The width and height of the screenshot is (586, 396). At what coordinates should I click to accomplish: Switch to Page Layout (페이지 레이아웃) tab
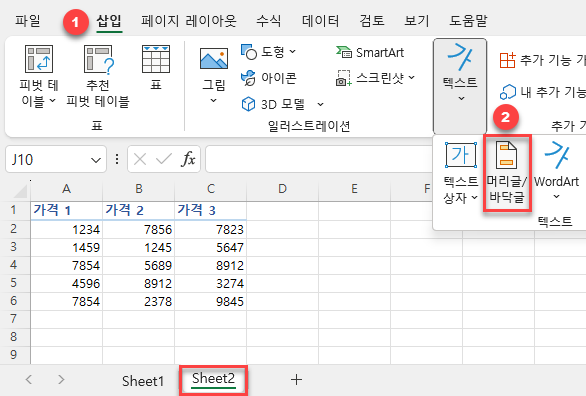(x=189, y=20)
